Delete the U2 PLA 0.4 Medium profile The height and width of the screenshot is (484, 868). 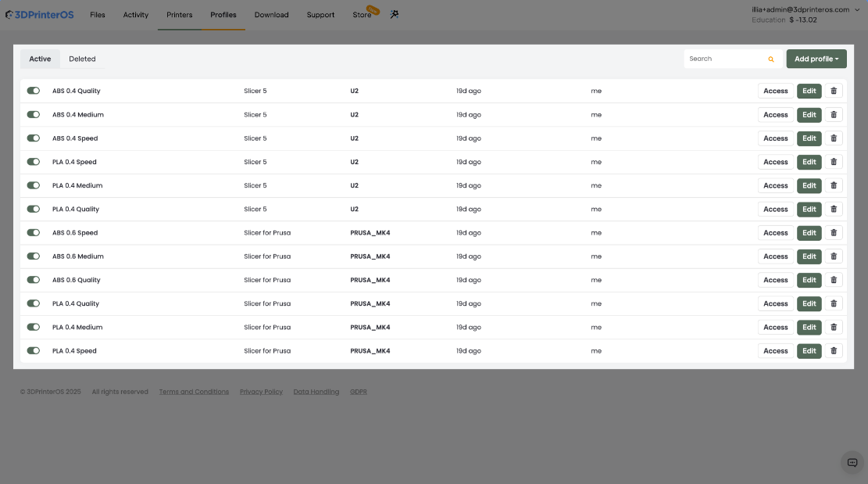833,185
